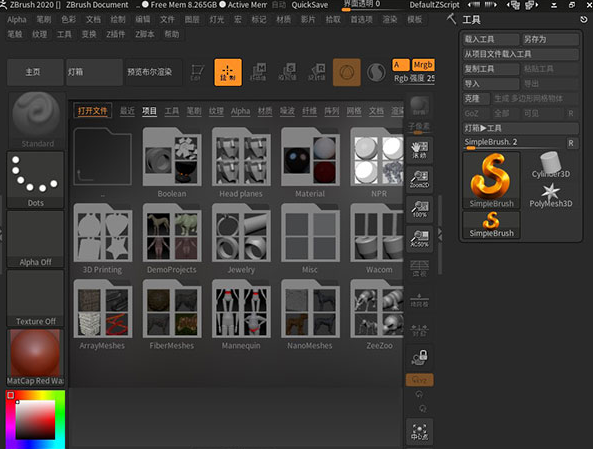Image resolution: width=593 pixels, height=449 pixels.
Task: Open the Texture Off selector
Action: tap(35, 298)
